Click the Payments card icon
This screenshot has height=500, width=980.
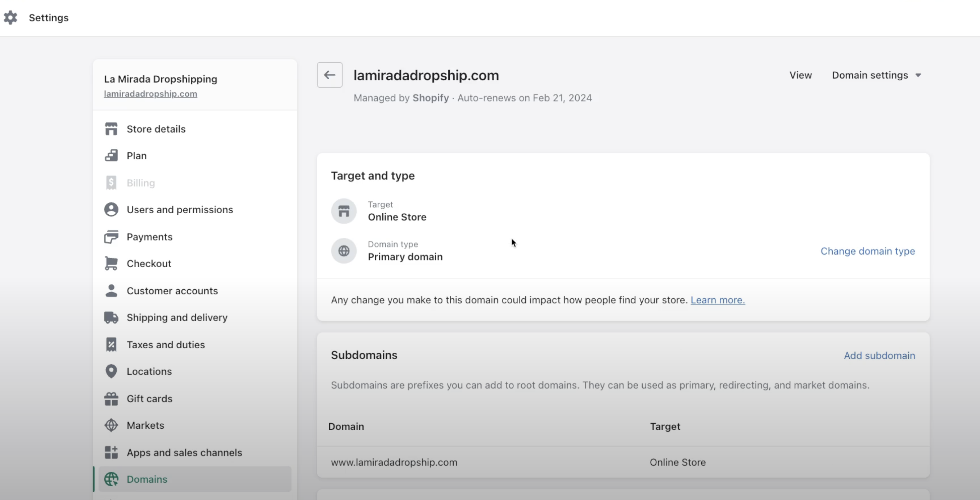pyautogui.click(x=111, y=236)
